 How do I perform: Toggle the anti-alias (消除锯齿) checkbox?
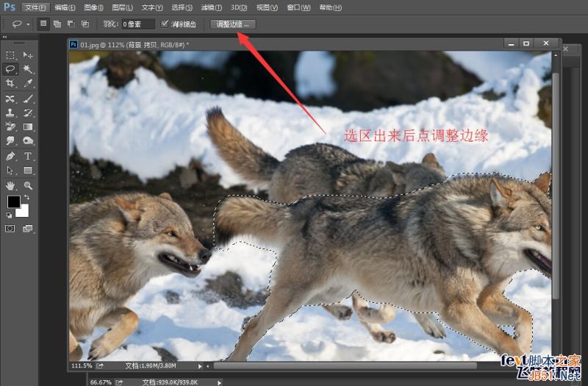tap(165, 24)
